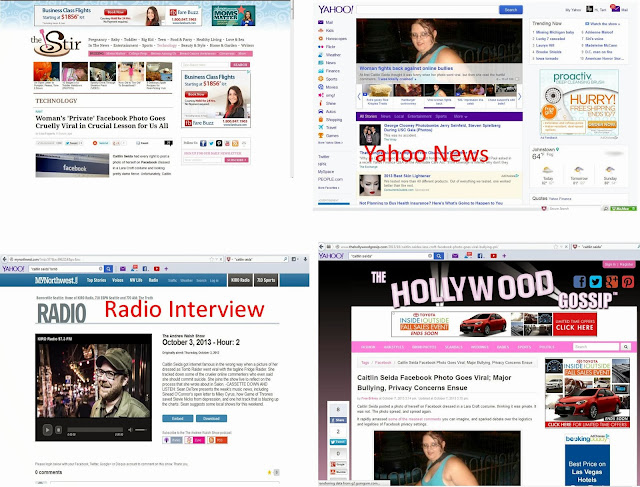Open Horoscopes icon in Yahoo sidebar
This screenshot has height=487, width=640.
(321, 38)
